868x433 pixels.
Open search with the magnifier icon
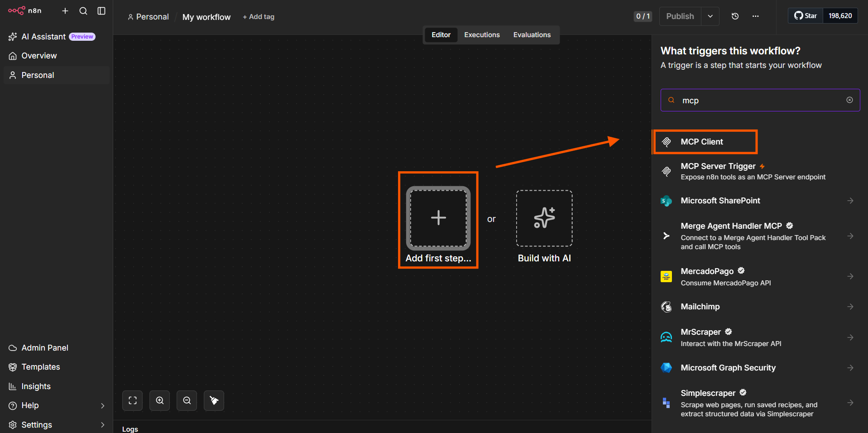(83, 11)
